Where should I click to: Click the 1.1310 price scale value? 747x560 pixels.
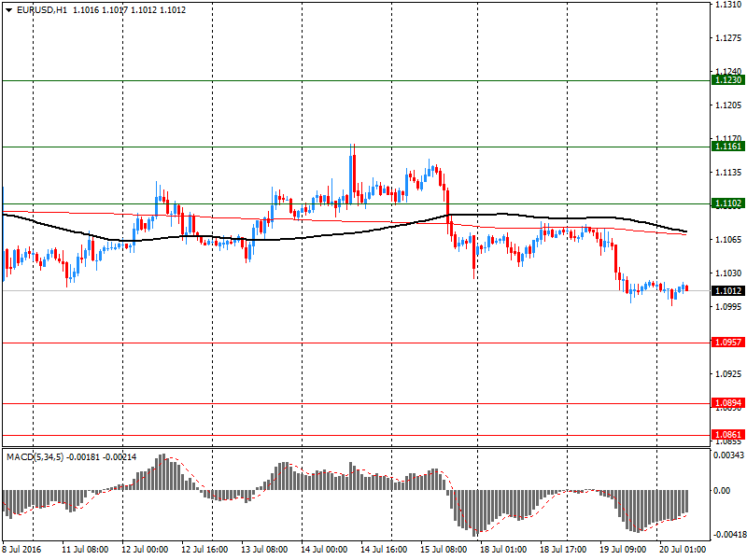pos(728,5)
